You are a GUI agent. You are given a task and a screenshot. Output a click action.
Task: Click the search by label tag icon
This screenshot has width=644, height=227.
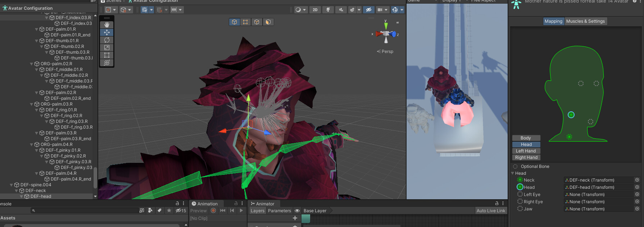coord(159,210)
